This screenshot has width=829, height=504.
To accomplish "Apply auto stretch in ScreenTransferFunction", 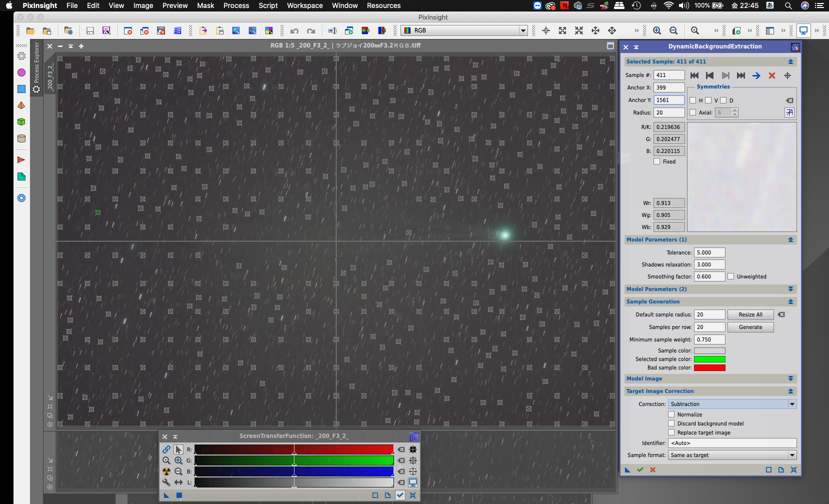I will point(166,471).
